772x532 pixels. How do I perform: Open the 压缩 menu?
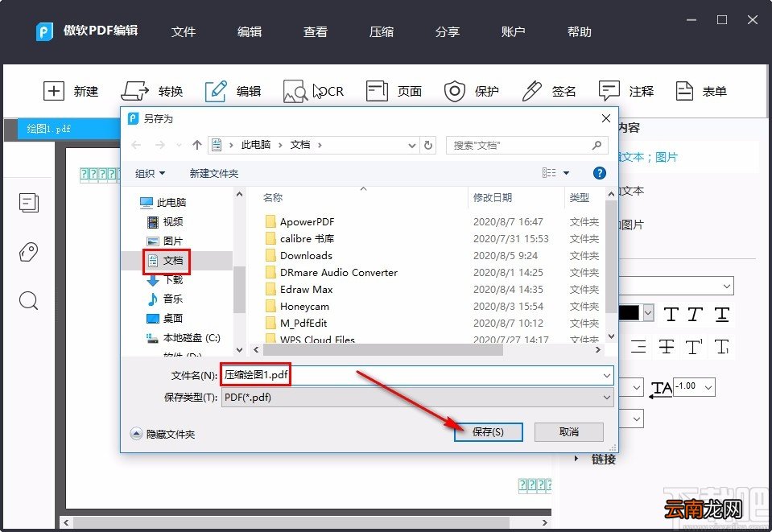tap(381, 32)
